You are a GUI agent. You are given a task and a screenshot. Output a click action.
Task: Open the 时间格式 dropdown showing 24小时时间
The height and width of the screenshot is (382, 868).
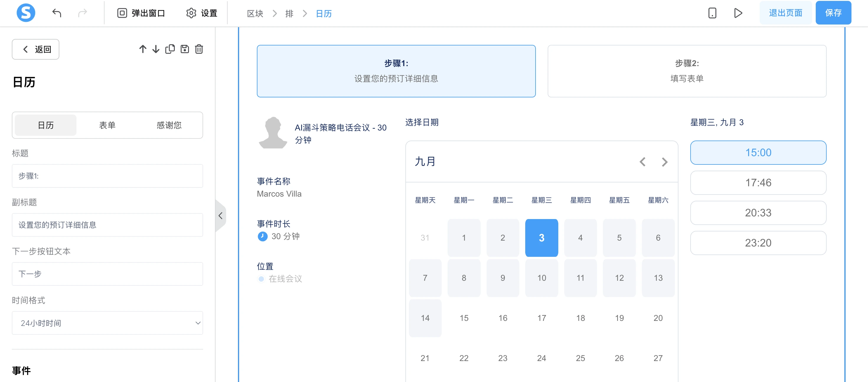pyautogui.click(x=107, y=323)
